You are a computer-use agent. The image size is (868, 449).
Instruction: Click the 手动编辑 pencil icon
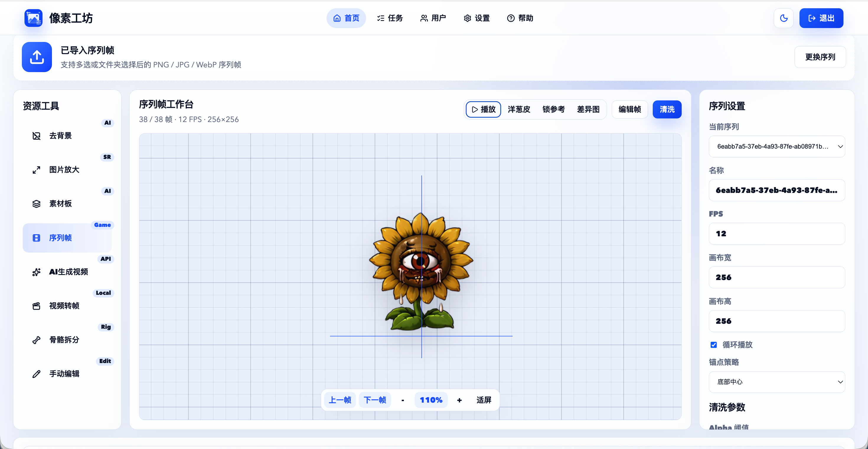click(x=36, y=374)
